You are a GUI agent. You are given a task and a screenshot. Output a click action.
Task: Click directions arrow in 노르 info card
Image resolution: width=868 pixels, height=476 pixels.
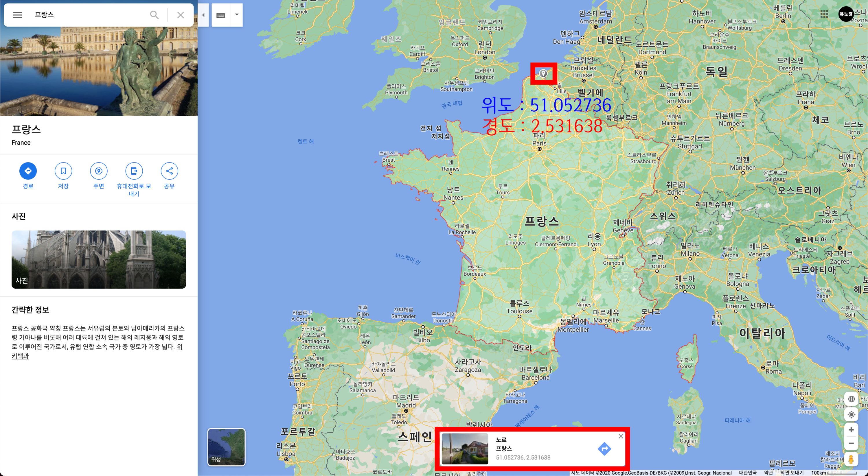pos(604,448)
